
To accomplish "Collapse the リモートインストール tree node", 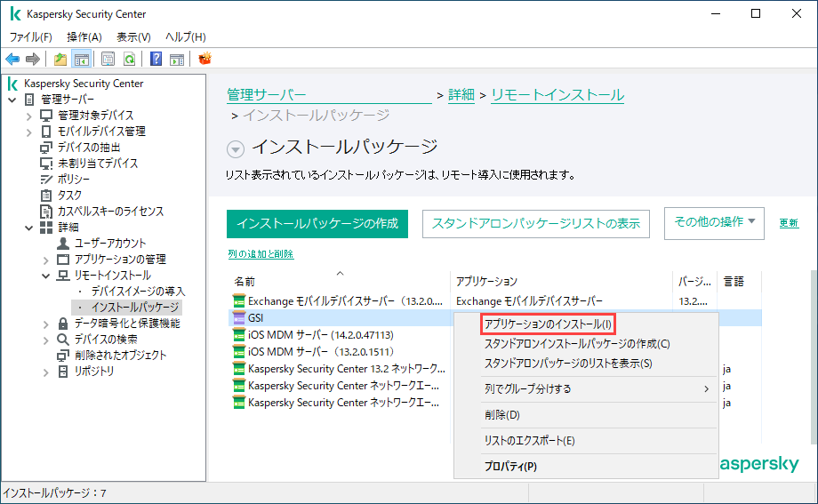I will [46, 276].
